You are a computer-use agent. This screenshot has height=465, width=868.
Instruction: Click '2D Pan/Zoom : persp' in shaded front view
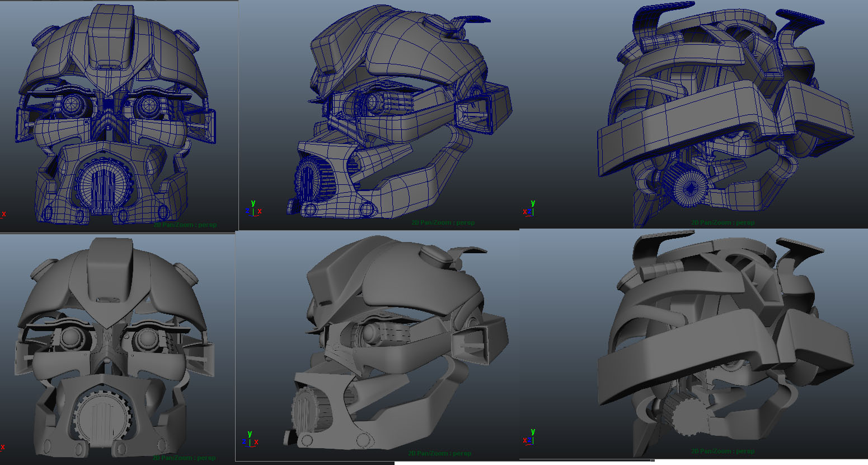(x=184, y=458)
